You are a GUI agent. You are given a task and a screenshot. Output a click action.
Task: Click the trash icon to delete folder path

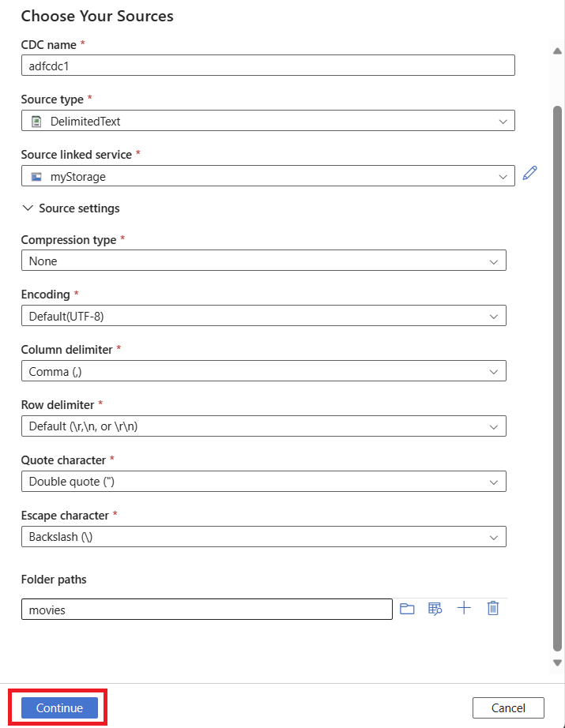tap(493, 608)
